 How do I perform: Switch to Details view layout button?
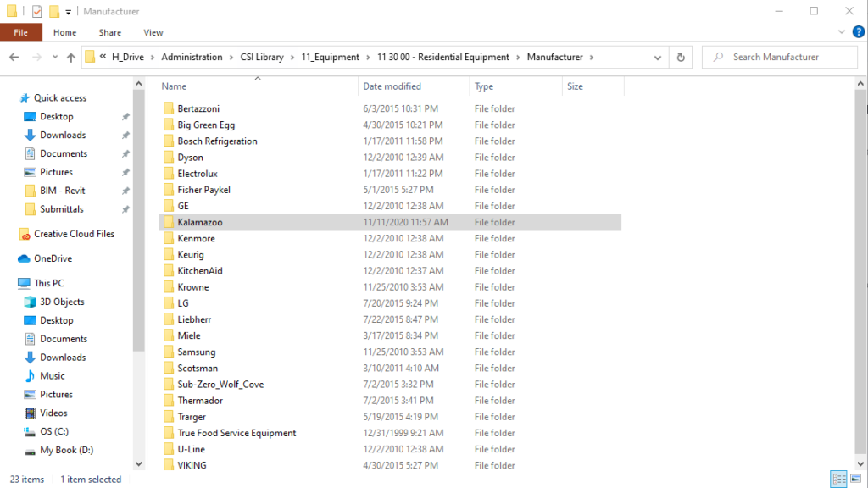[839, 479]
